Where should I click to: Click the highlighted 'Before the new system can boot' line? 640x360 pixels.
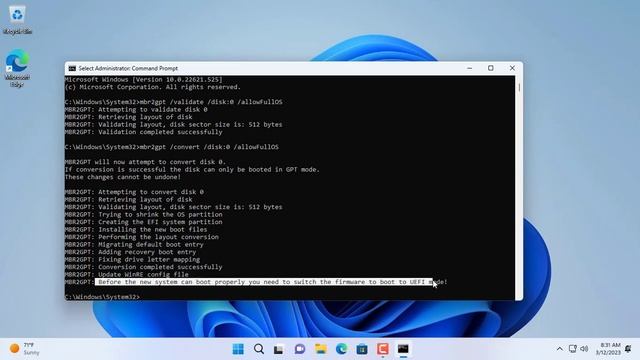point(264,282)
